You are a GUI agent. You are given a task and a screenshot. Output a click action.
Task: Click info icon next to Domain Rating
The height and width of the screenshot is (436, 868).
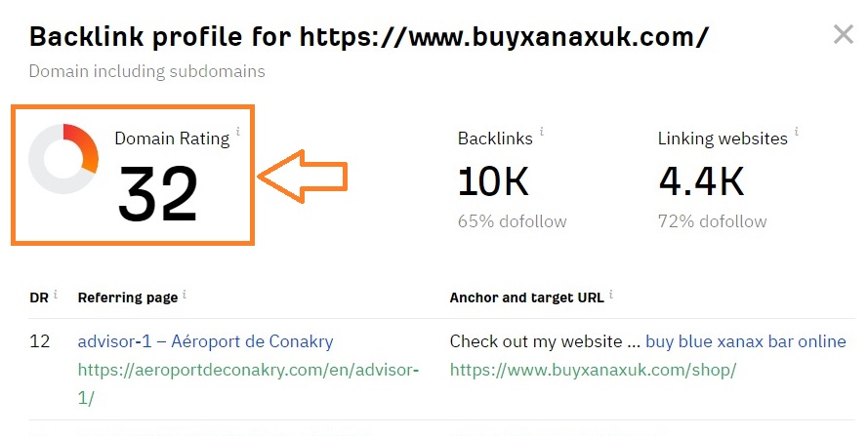tap(238, 131)
